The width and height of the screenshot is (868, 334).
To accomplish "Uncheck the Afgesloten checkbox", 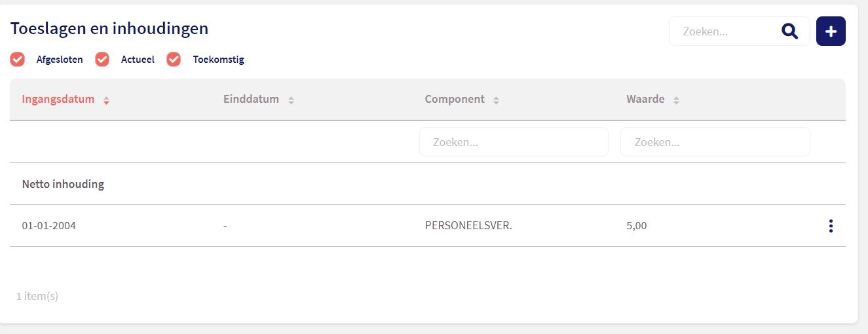I will click(x=18, y=60).
